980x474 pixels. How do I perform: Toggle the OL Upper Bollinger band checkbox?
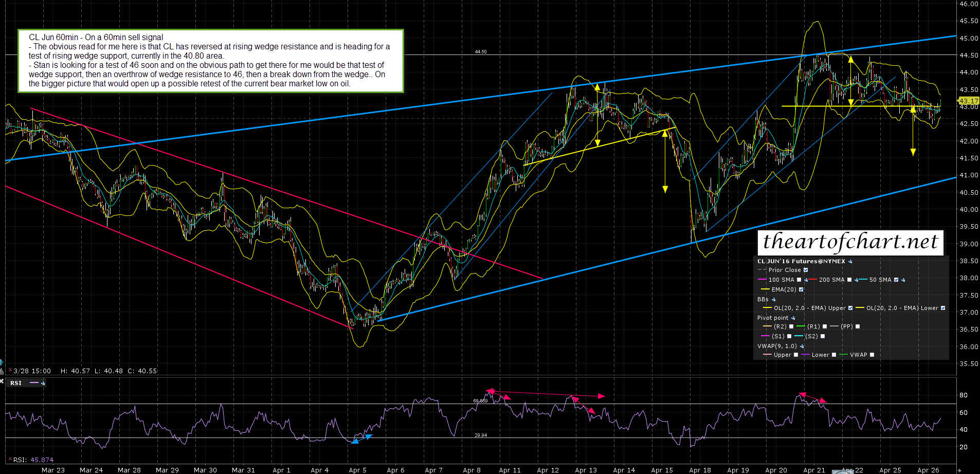tap(850, 308)
